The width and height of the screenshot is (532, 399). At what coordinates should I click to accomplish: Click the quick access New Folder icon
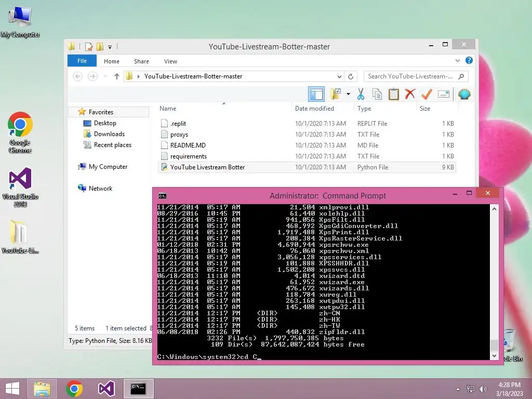click(100, 46)
